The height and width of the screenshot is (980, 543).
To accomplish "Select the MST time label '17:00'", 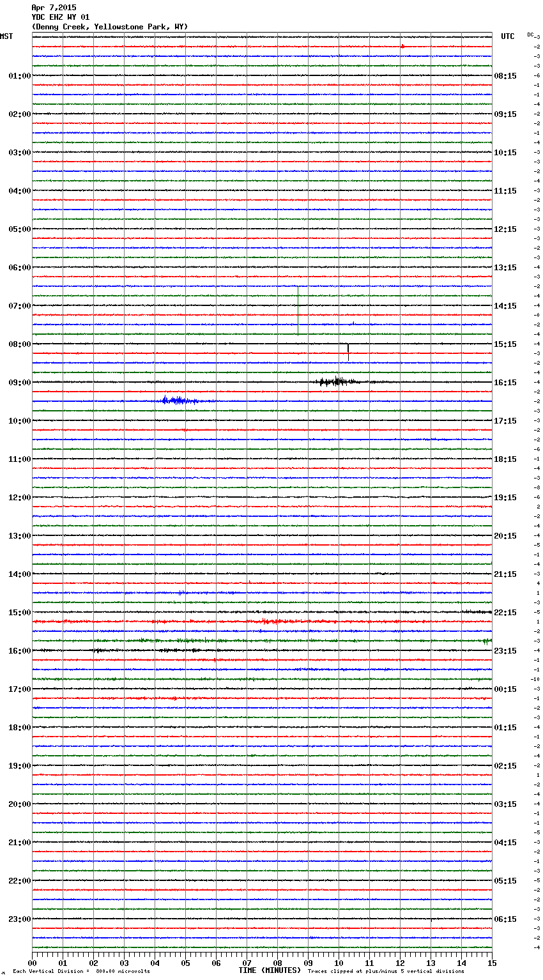I will pyautogui.click(x=20, y=689).
